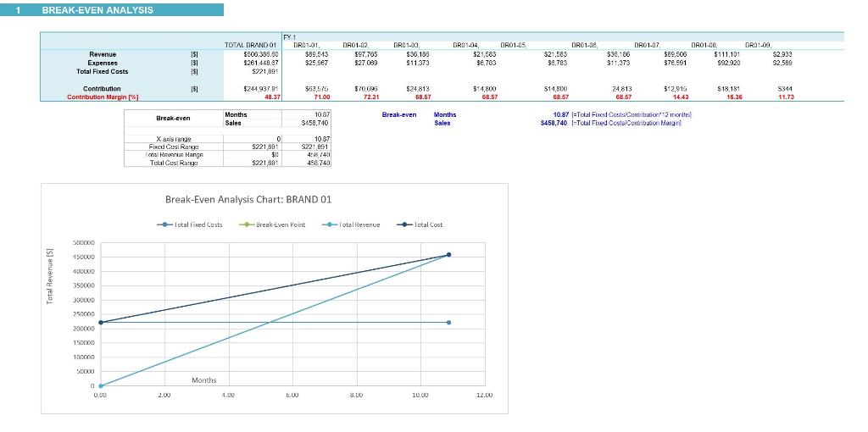
Task: Select the Total Cost Range label cell
Action: 174,163
